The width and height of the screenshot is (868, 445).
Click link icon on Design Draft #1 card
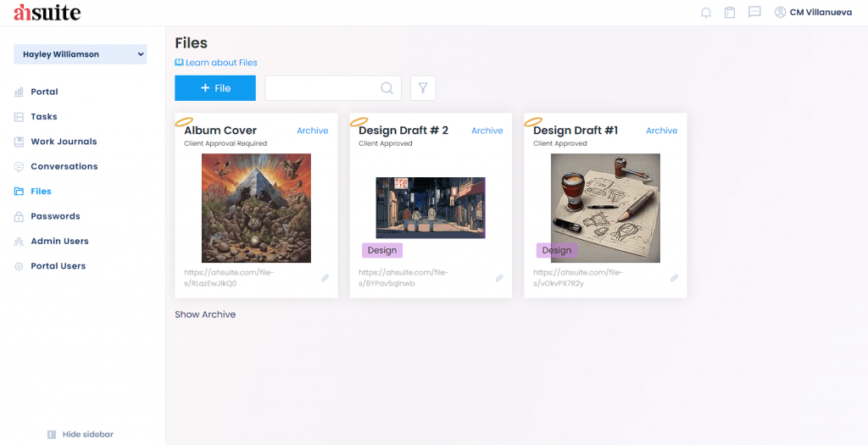[x=674, y=278]
